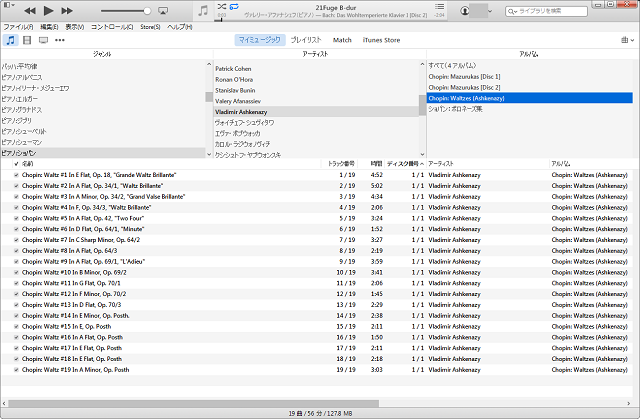Switch to the TV Shows library icon
Viewport: 640px width, 419px height.
click(x=43, y=40)
